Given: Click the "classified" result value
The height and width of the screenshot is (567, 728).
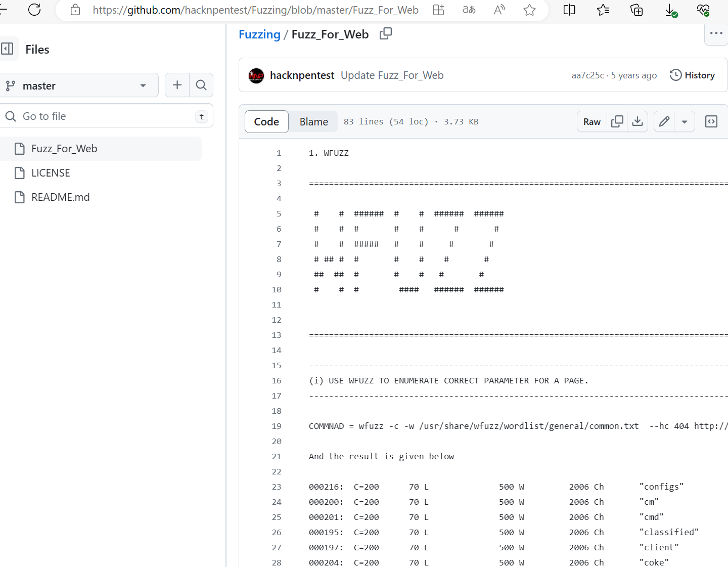Looking at the screenshot, I should (x=669, y=532).
